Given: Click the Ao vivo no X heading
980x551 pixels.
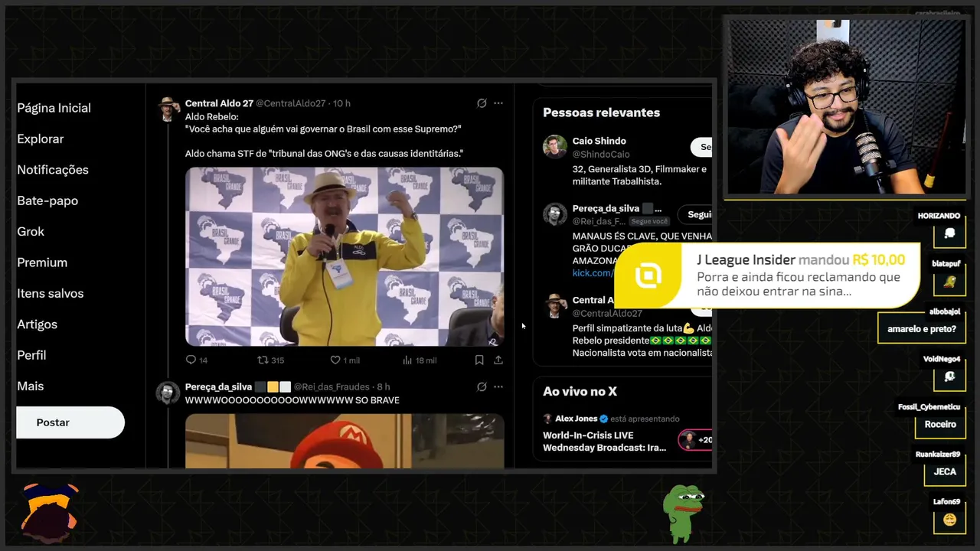Looking at the screenshot, I should [580, 391].
